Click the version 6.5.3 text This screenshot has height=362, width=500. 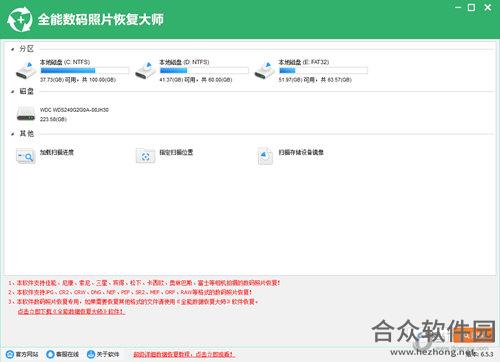point(480,354)
